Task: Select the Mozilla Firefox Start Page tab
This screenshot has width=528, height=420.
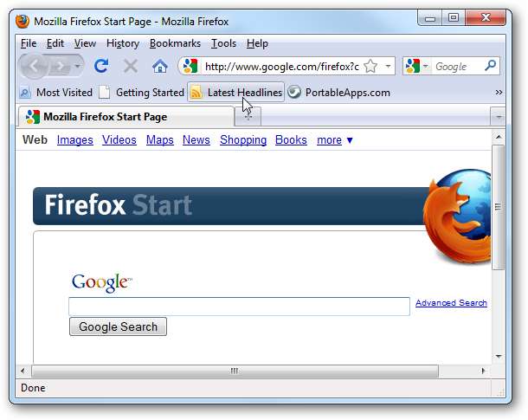Action: coord(126,117)
